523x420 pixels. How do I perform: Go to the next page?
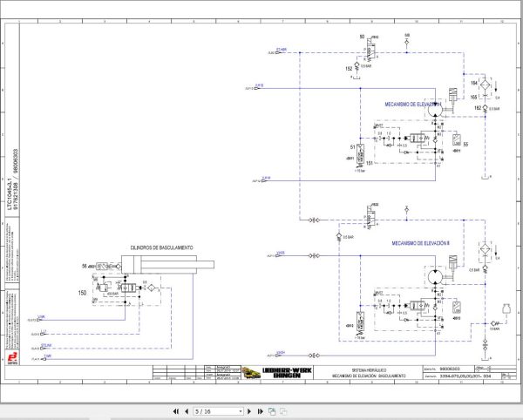tap(249, 411)
